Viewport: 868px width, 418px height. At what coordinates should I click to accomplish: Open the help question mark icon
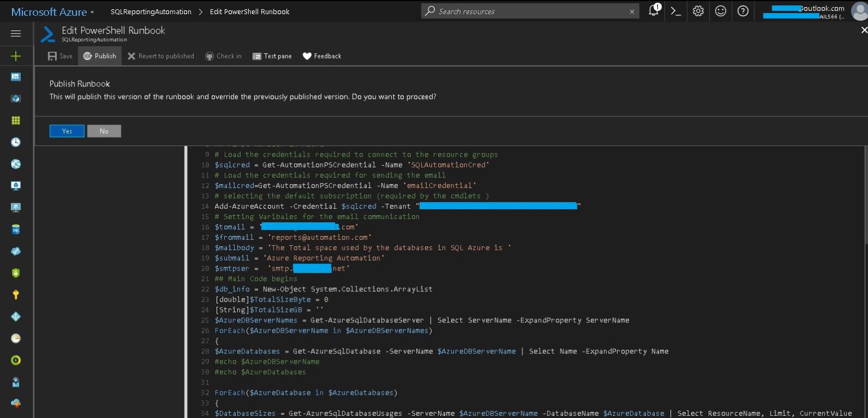point(743,11)
